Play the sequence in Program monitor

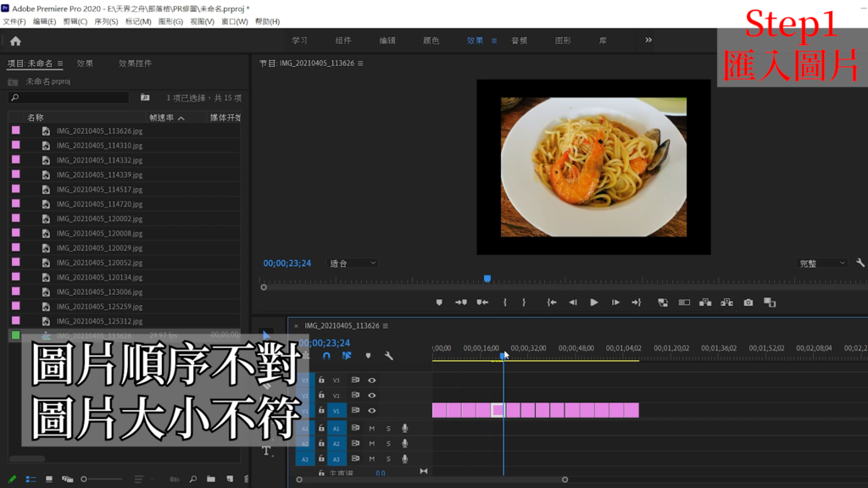(x=594, y=302)
